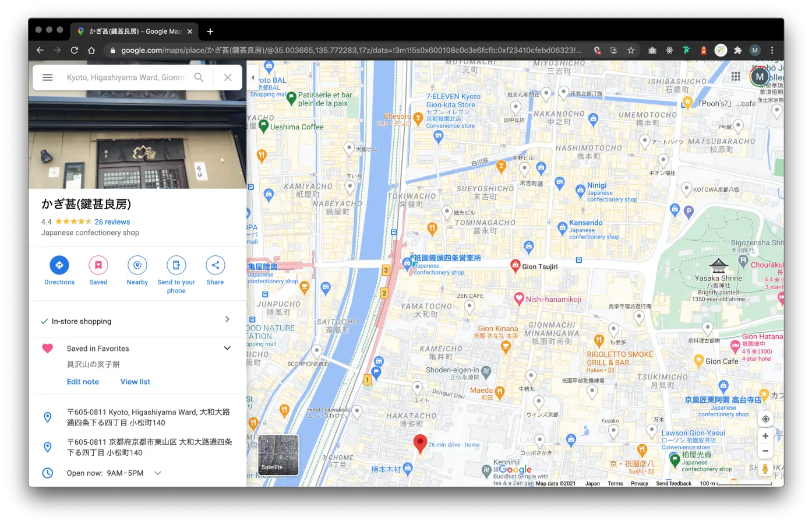812x524 pixels.
Task: Click the Gion Hatanaka hotel marker
Action: pyautogui.click(x=735, y=346)
